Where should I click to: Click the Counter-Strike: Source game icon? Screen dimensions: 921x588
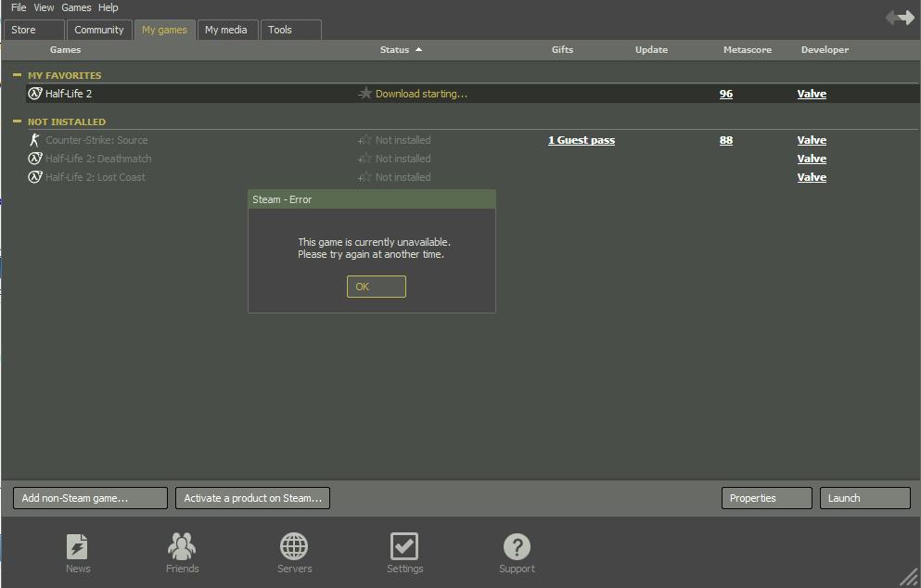click(x=34, y=140)
